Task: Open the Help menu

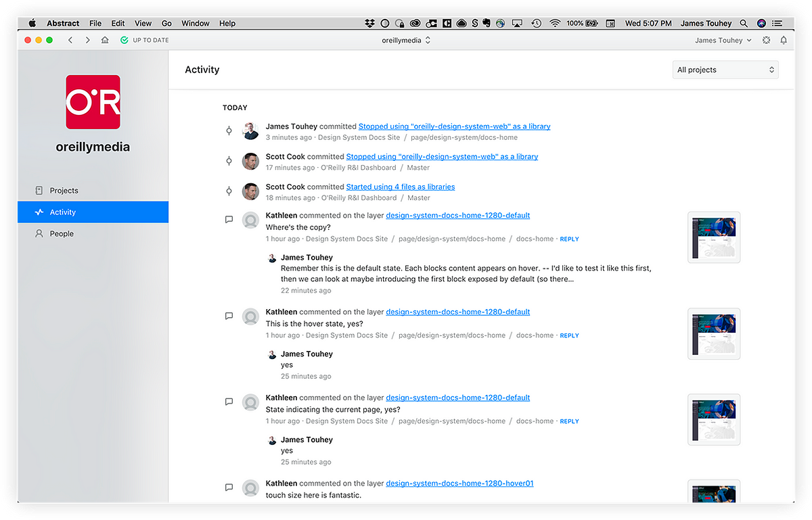Action: point(227,23)
